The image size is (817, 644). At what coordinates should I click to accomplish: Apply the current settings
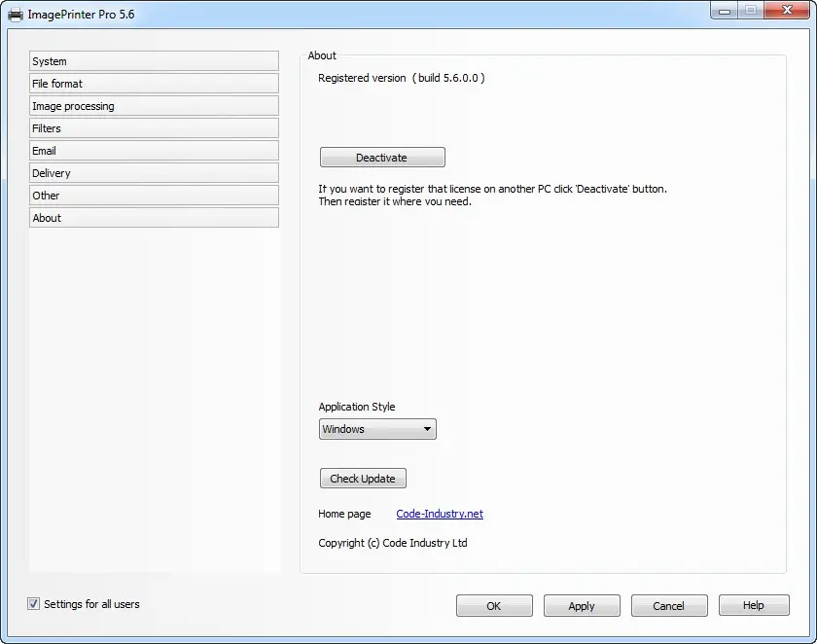[582, 606]
